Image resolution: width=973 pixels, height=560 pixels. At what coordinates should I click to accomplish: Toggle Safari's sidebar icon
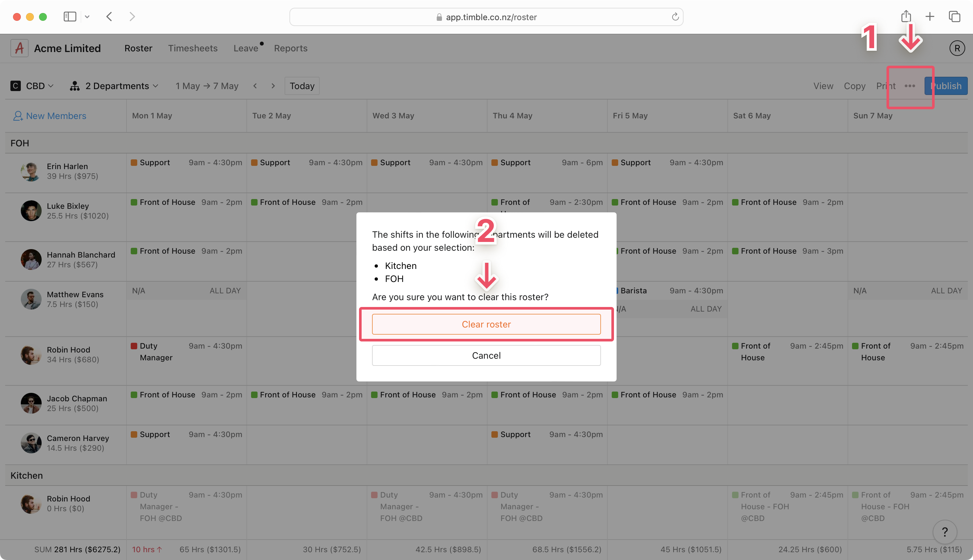[70, 17]
